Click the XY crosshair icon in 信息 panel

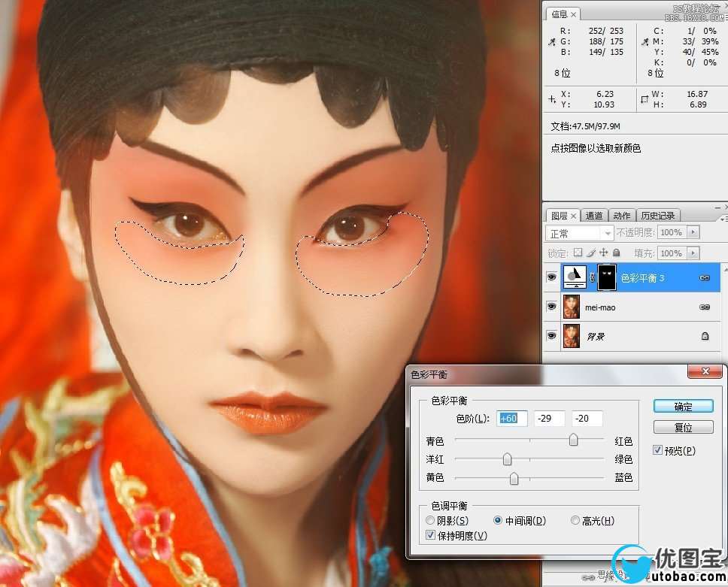(x=551, y=99)
